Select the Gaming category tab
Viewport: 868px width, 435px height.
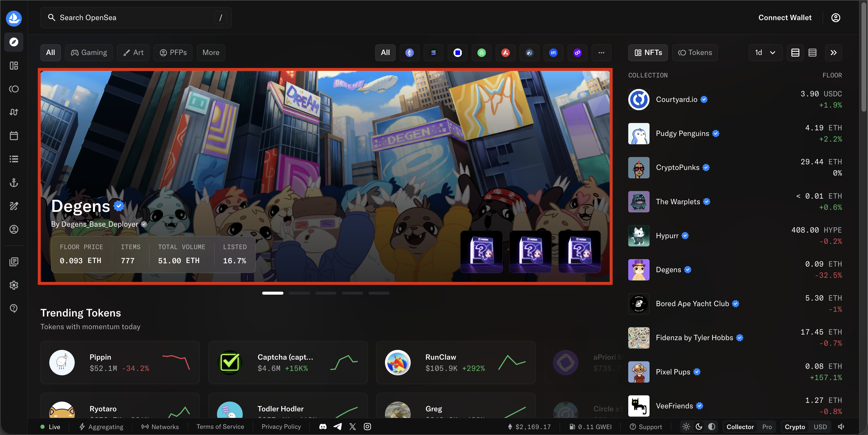pos(89,53)
